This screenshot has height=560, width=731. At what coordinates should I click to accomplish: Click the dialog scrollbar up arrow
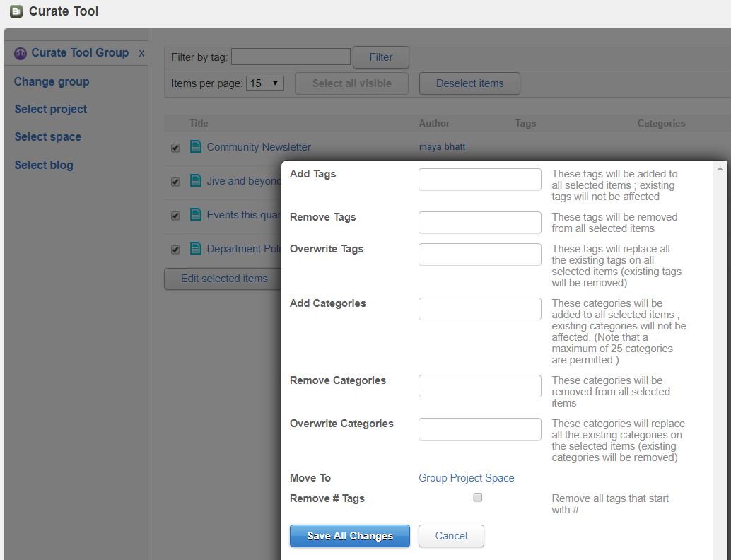(720, 168)
